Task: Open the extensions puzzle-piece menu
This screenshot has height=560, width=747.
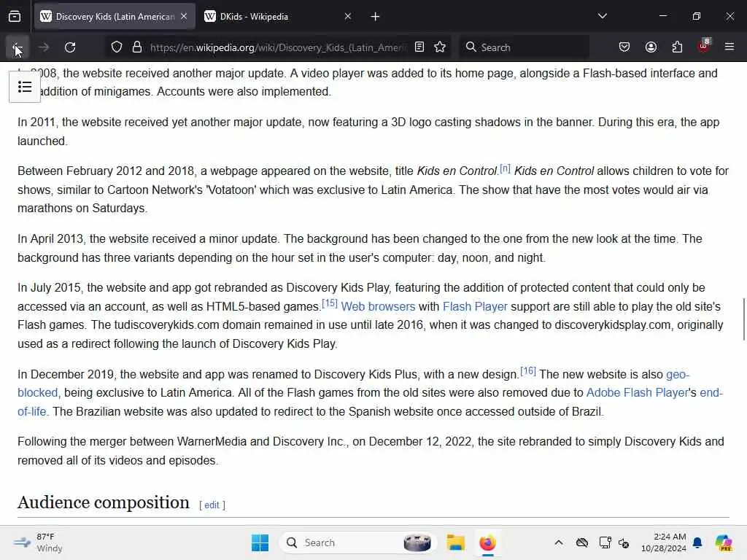Action: click(677, 47)
